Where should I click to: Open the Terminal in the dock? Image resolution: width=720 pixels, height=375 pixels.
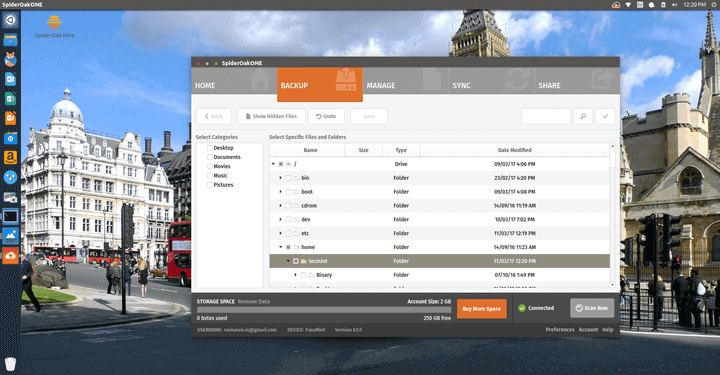pos(10,216)
